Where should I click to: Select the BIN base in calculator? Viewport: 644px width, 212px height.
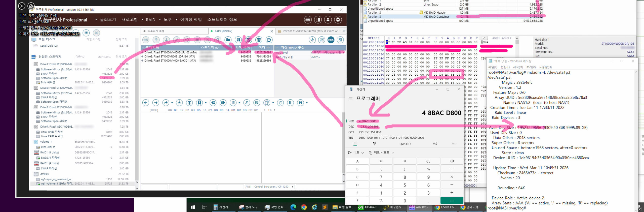[351, 138]
